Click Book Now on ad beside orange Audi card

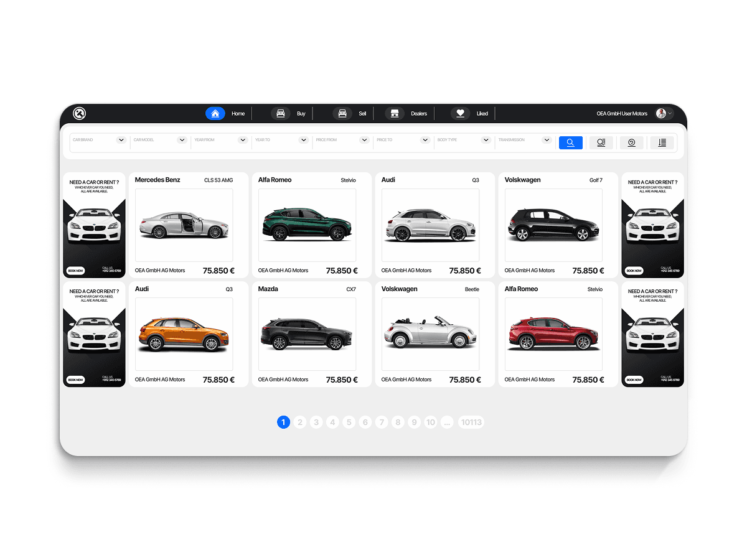[x=75, y=380]
